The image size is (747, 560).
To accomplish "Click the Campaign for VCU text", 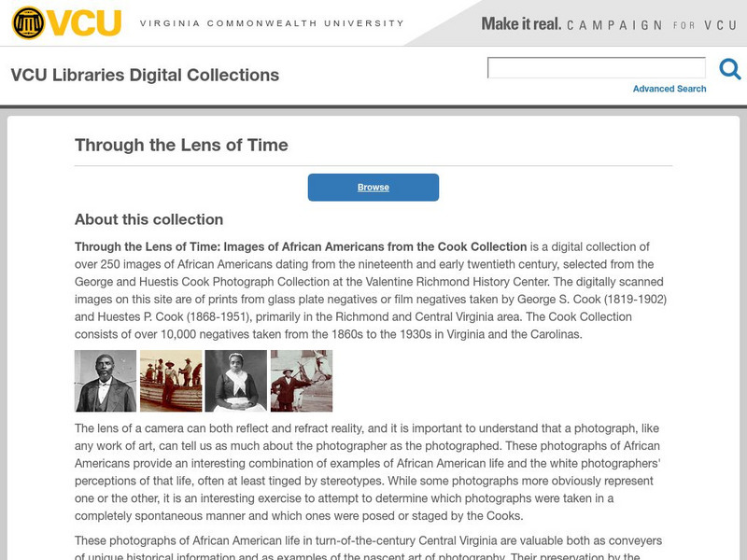I will [x=653, y=24].
